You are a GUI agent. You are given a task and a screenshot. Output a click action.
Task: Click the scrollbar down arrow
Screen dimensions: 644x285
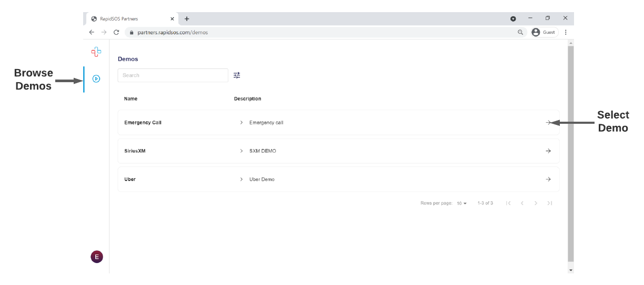[571, 270]
